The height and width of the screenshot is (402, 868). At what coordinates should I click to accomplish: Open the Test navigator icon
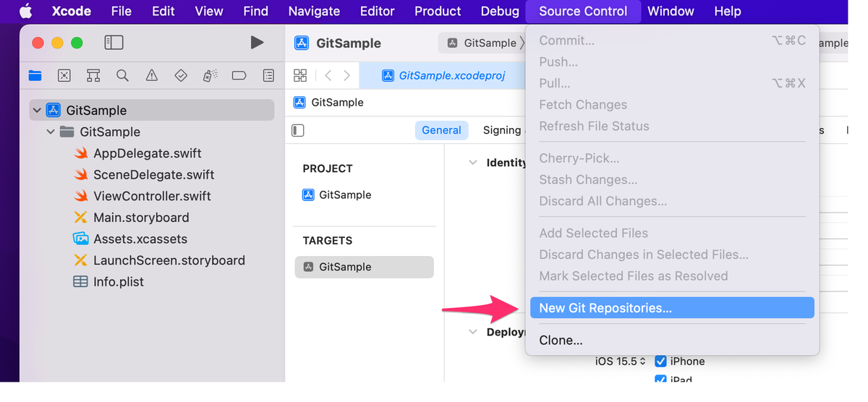(181, 75)
